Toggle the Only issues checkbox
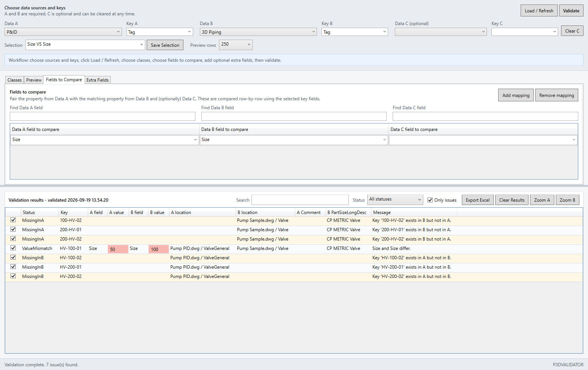 coord(430,200)
